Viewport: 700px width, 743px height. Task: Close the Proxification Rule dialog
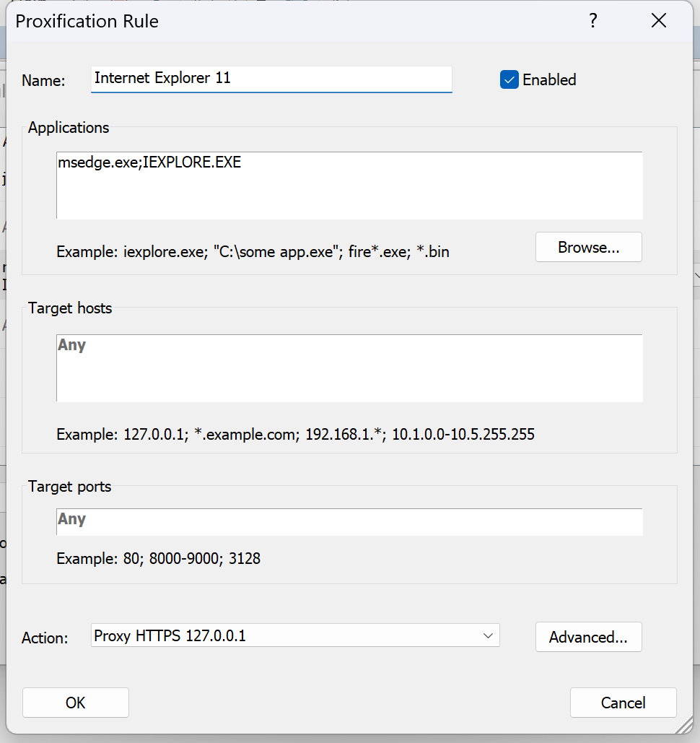[x=659, y=21]
